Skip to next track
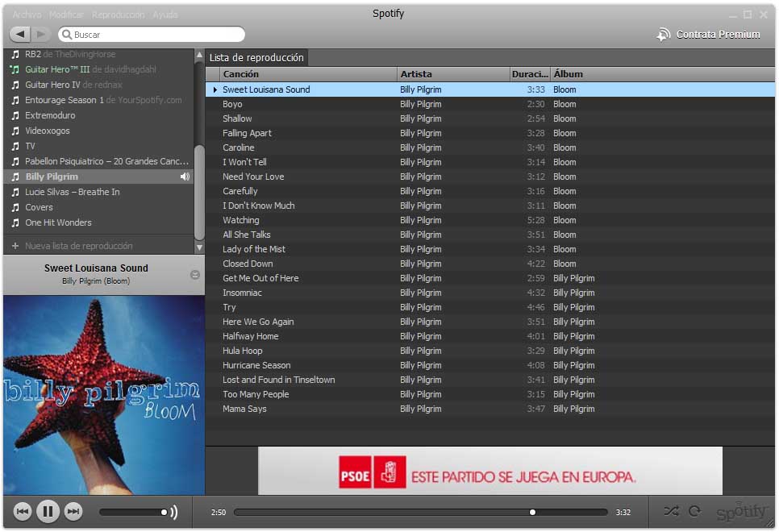The height and width of the screenshot is (532, 779). 73,511
